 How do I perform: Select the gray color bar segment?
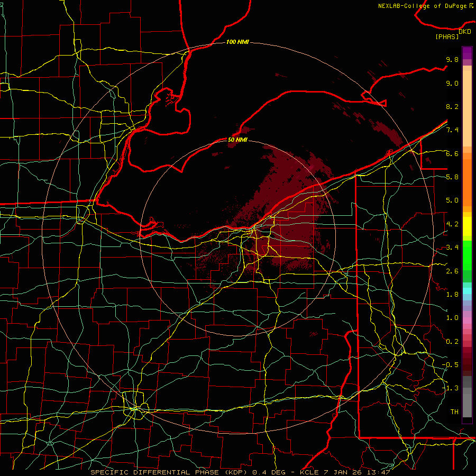(x=467, y=397)
